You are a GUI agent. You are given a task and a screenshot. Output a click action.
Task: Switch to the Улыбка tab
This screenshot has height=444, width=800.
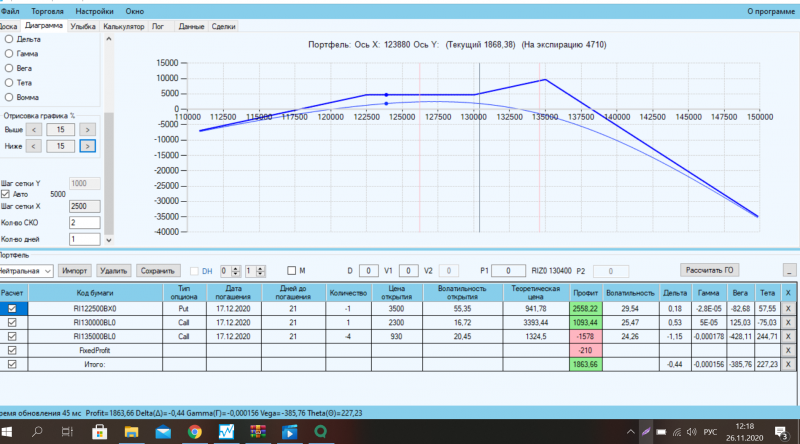pos(83,27)
